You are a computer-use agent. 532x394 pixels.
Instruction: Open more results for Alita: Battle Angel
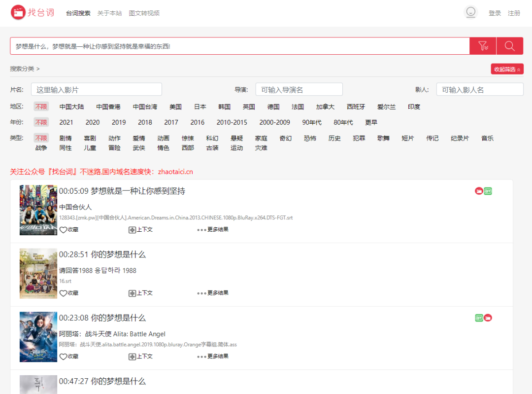tap(213, 357)
